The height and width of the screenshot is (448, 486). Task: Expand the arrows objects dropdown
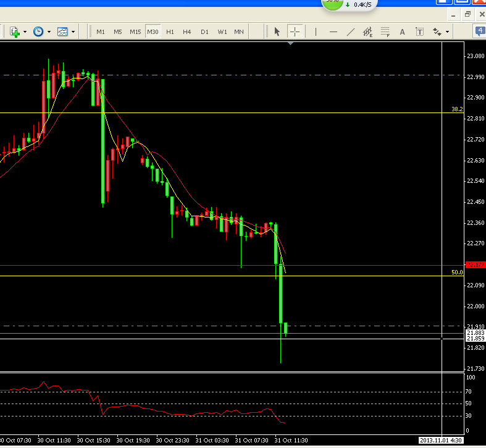coord(447,32)
